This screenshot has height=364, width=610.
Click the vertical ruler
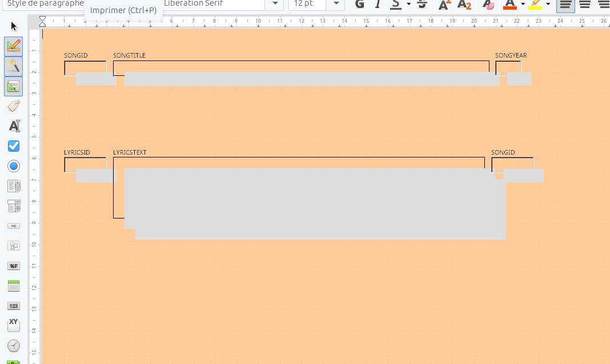34,197
